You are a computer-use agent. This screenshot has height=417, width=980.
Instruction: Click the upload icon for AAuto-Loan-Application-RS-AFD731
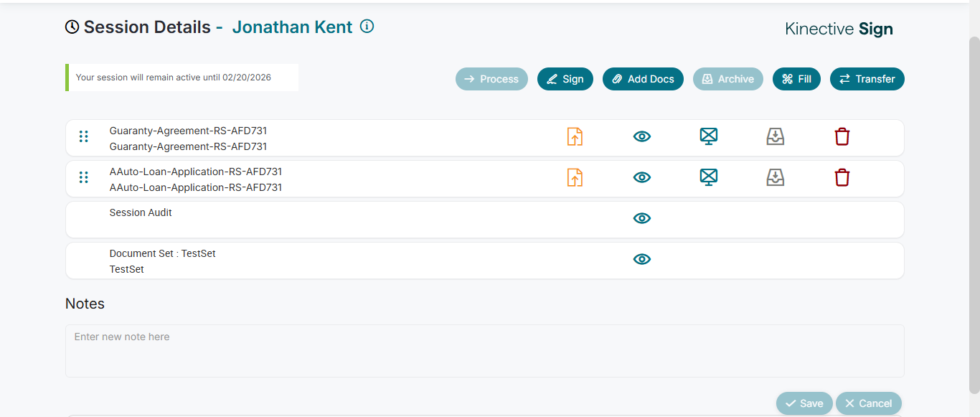575,177
